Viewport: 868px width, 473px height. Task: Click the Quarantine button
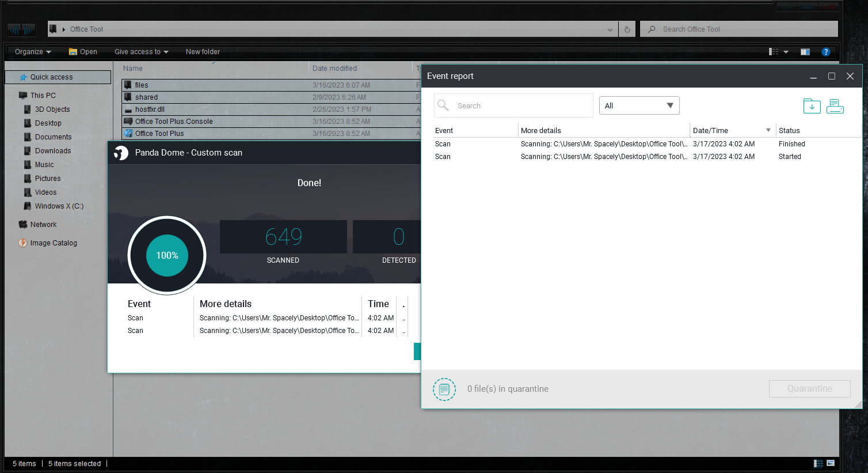810,389
